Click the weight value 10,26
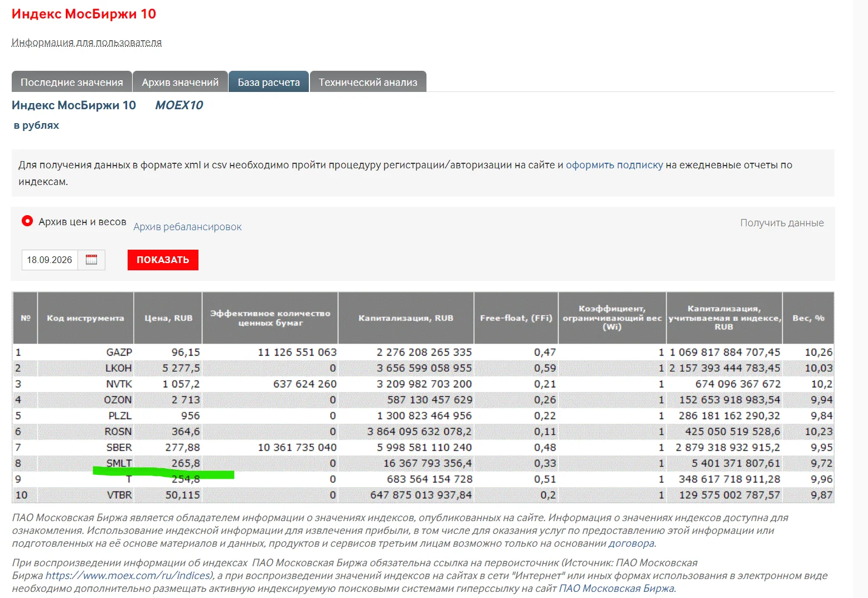 pyautogui.click(x=819, y=352)
